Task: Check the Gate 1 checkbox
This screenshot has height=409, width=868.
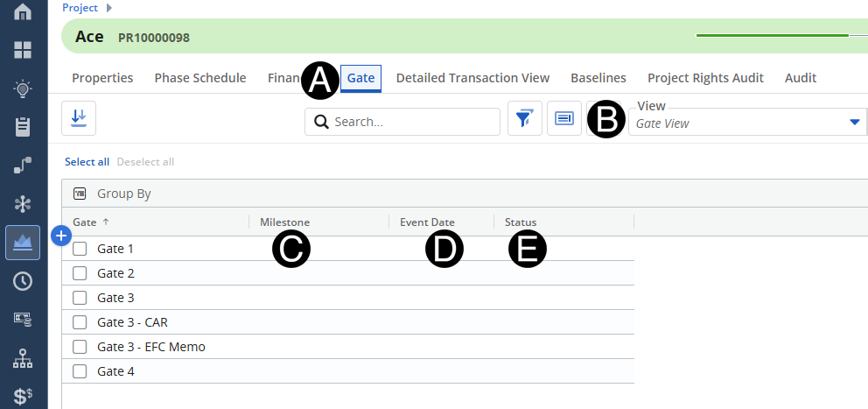Action: tap(80, 249)
